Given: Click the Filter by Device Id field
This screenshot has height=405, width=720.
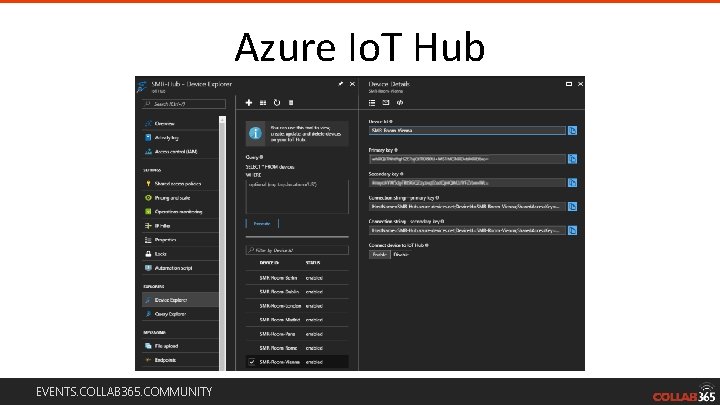Looking at the screenshot, I should click(x=297, y=250).
